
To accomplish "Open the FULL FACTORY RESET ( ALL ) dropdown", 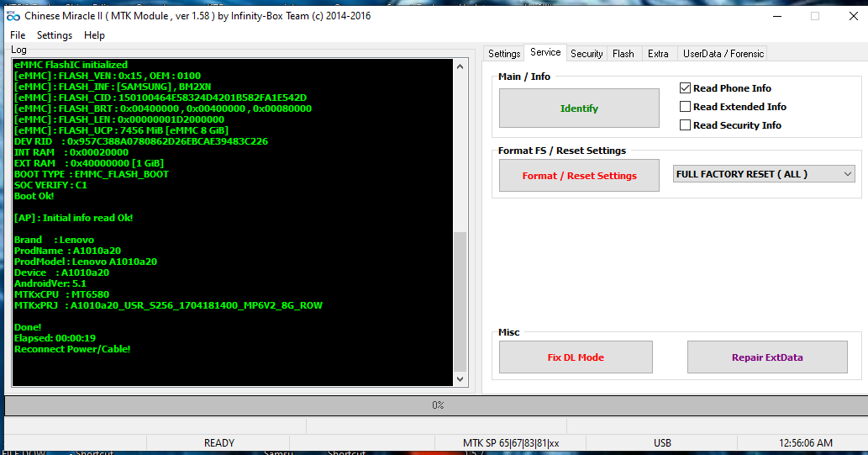I will (x=764, y=174).
